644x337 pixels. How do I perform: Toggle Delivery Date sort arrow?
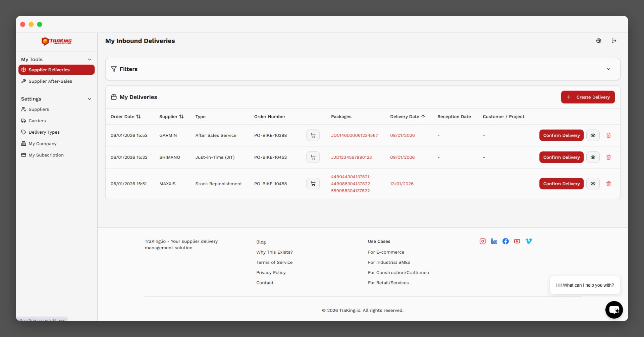(x=423, y=117)
